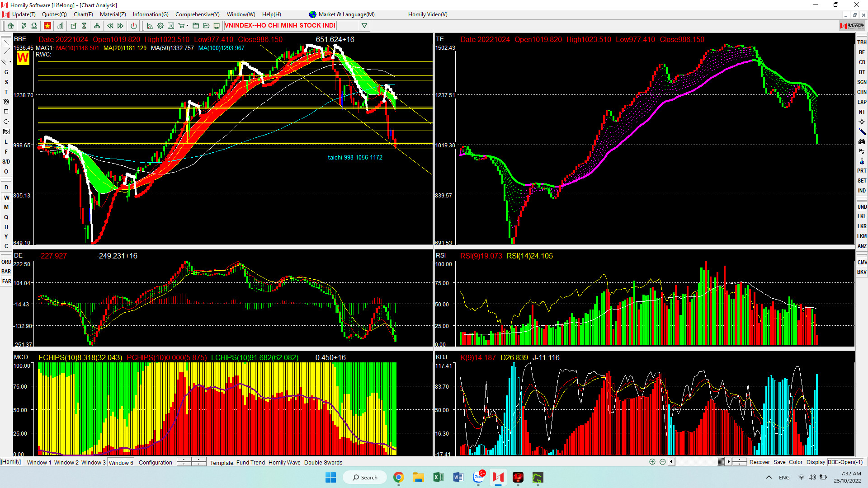Click the red power button icon
This screenshot has width=868, height=488.
point(133,26)
